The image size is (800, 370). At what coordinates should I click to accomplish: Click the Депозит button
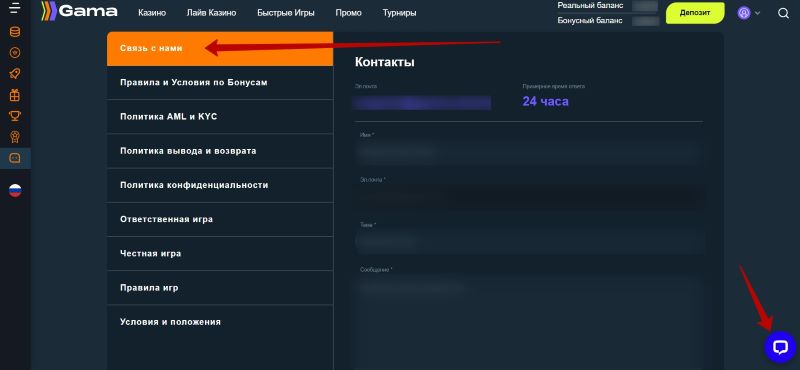click(x=695, y=13)
